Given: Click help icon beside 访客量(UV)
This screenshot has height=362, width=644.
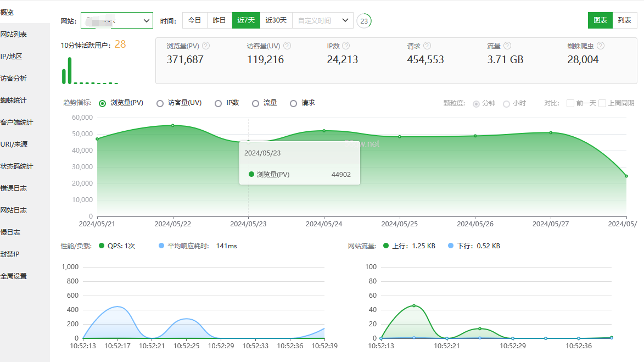Looking at the screenshot, I should pos(287,46).
